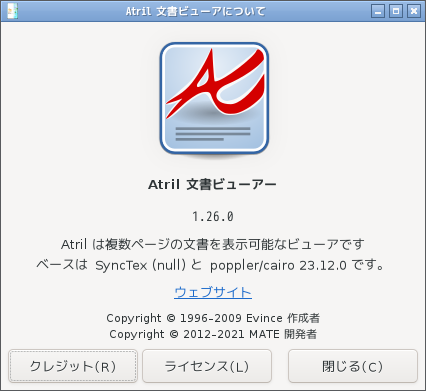Image resolution: width=426 pixels, height=391 pixels.
Task: Maximize the Atril about dialog
Action: pos(396,11)
